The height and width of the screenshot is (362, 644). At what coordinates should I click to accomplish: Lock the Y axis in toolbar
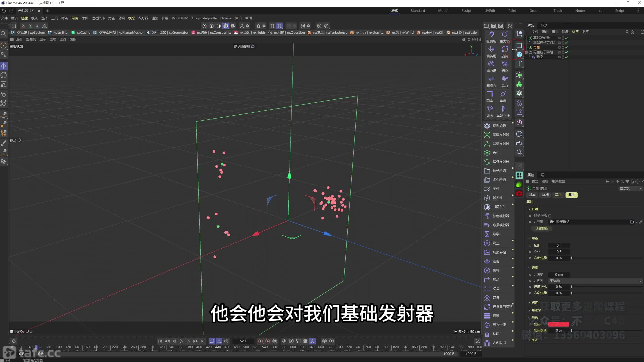coord(30,26)
